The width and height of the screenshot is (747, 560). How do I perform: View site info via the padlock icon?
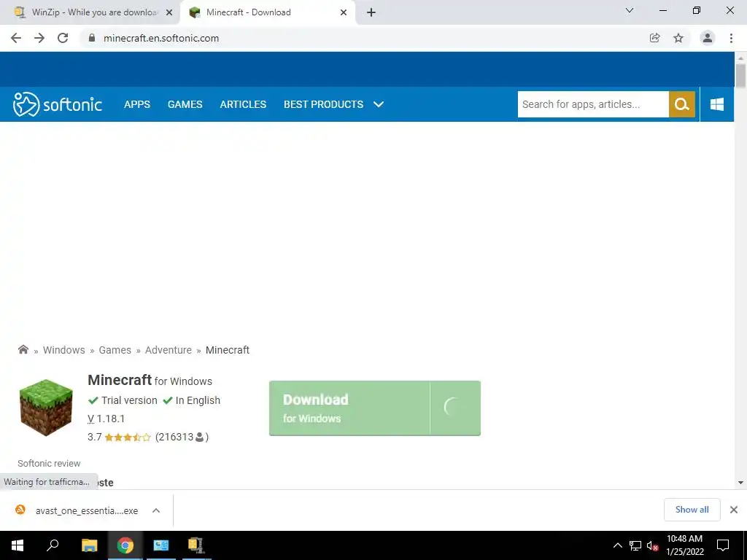tap(92, 38)
